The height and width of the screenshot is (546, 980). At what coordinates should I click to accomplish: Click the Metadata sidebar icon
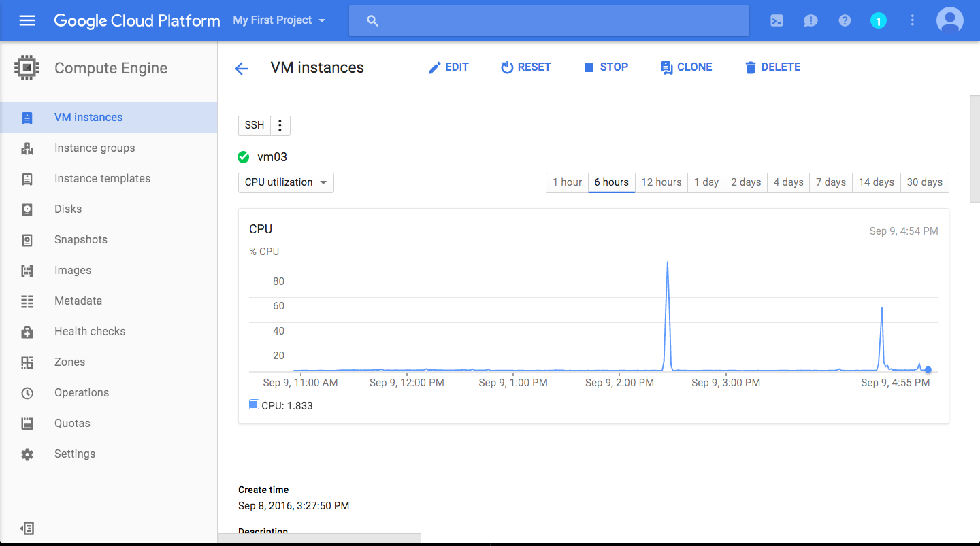coord(27,301)
